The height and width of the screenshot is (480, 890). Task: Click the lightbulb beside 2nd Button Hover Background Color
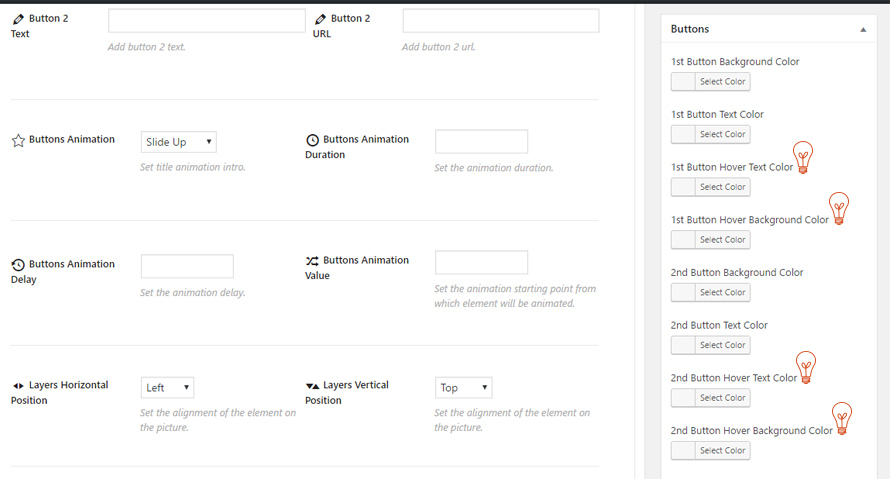(842, 418)
